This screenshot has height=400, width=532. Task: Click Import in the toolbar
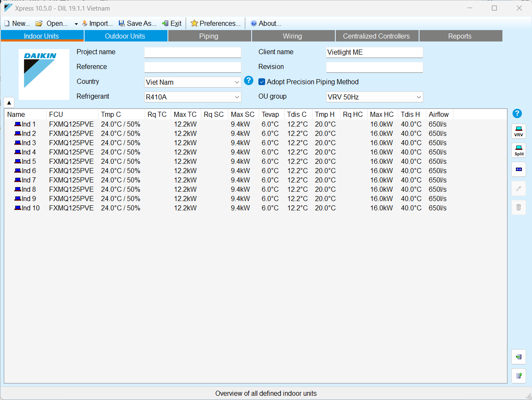[97, 24]
